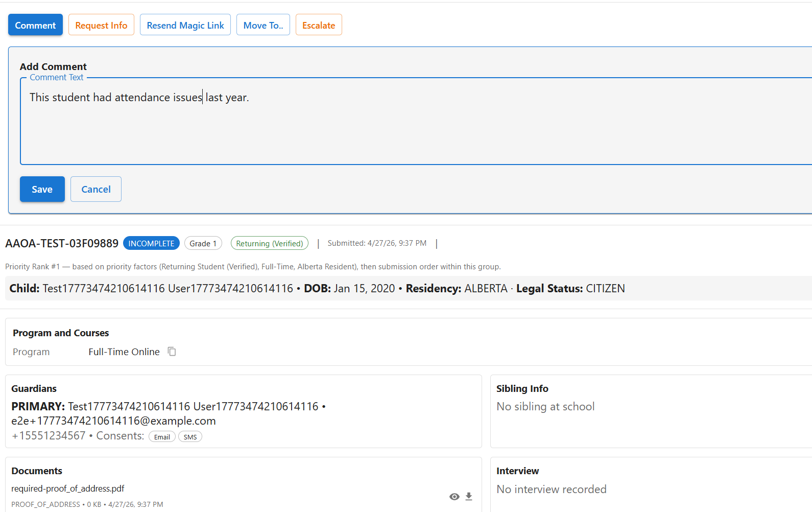Image resolution: width=812 pixels, height=512 pixels.
Task: Click the Submitted: 4/27/26, 9:37 PM text
Action: [377, 243]
